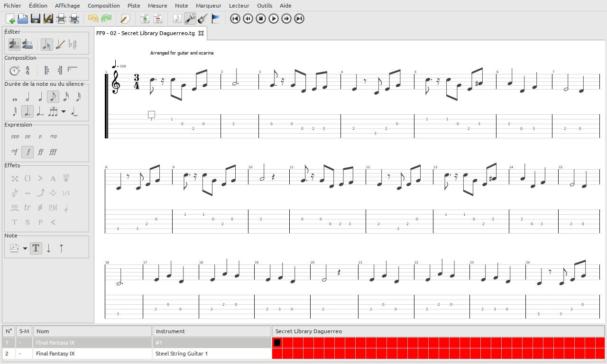Click the flat/sharp natural mode icon
Image resolution: width=607 pixels, height=364 pixels.
[x=73, y=44]
